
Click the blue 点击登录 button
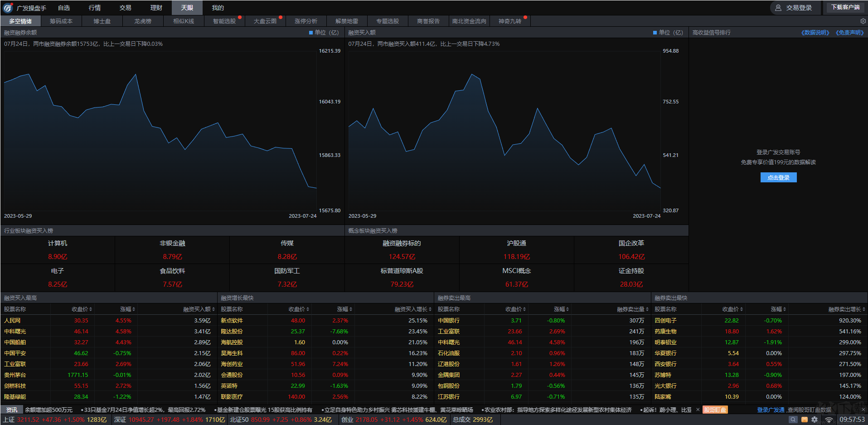click(778, 177)
